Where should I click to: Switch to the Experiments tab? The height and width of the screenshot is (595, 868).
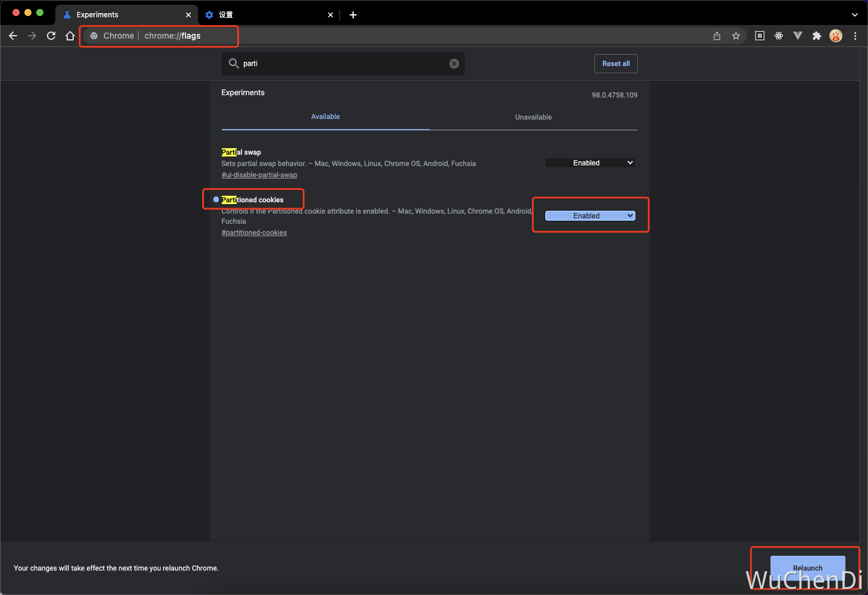click(127, 15)
